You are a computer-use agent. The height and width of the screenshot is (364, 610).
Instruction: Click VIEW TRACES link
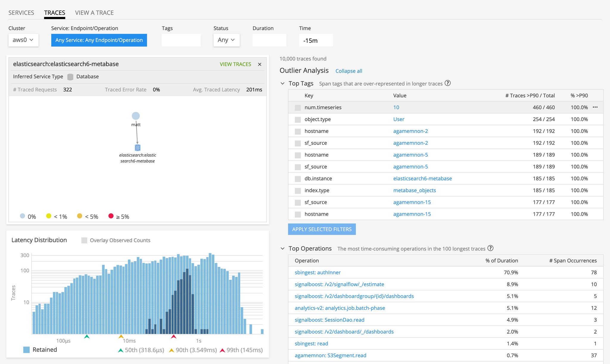(235, 64)
